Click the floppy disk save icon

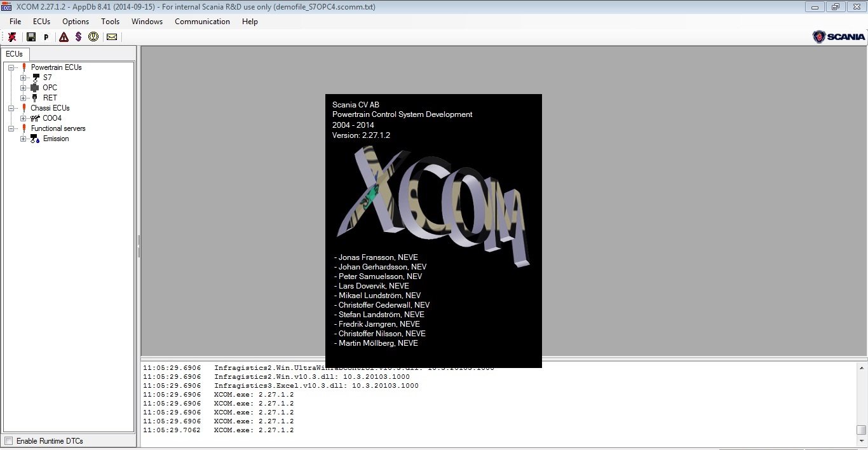(31, 37)
